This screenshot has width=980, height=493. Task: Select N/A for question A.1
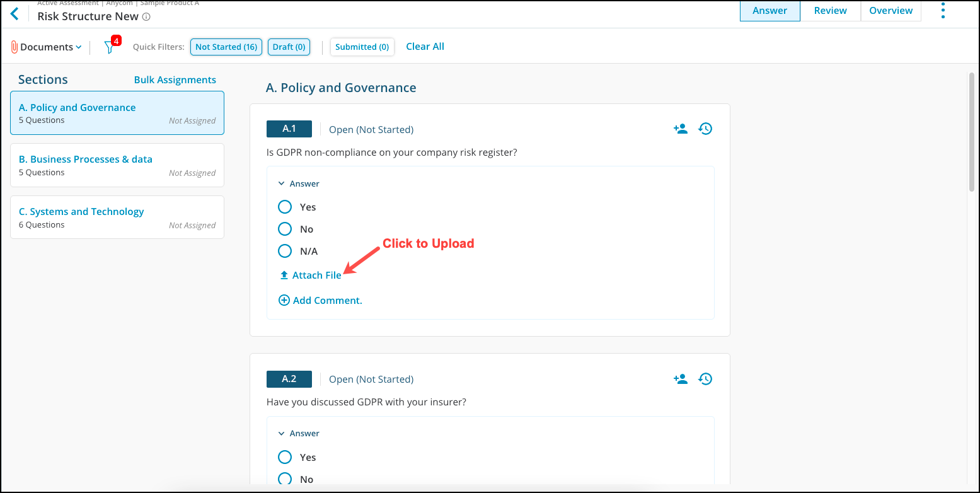(285, 251)
